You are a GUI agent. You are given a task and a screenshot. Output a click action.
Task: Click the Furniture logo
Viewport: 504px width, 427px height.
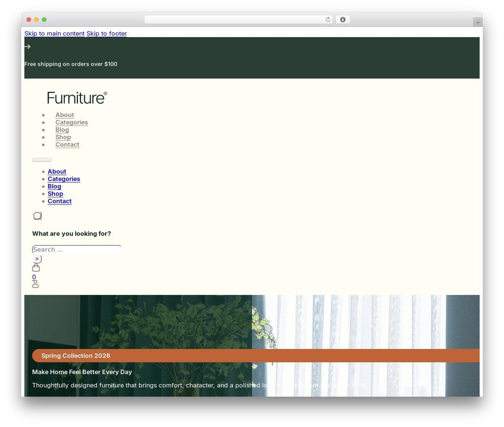click(77, 98)
